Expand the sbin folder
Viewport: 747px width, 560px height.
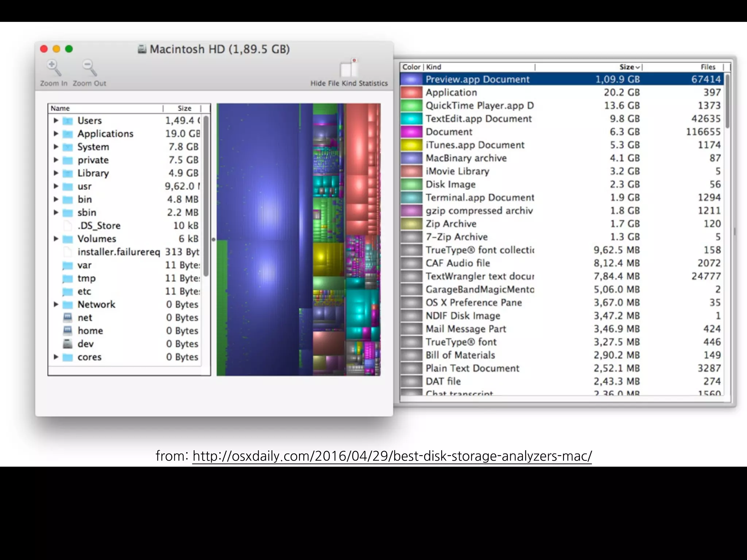(56, 212)
